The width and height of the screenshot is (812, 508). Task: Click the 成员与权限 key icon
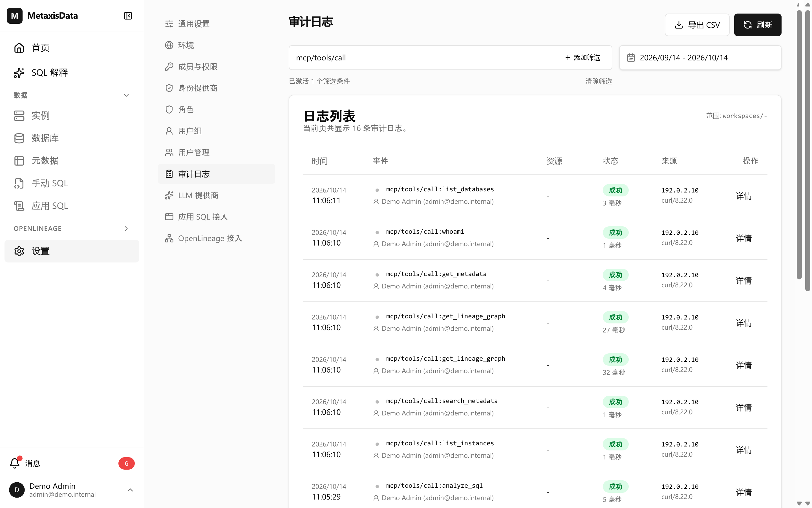pyautogui.click(x=169, y=67)
